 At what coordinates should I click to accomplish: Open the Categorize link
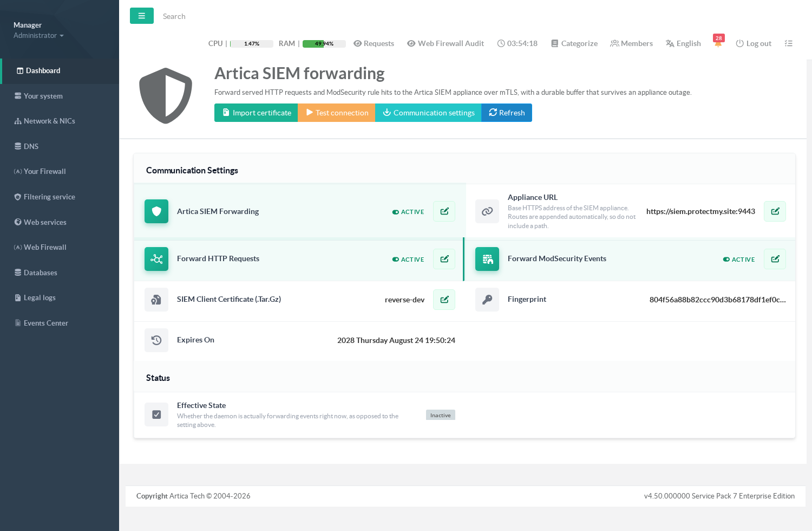point(574,43)
